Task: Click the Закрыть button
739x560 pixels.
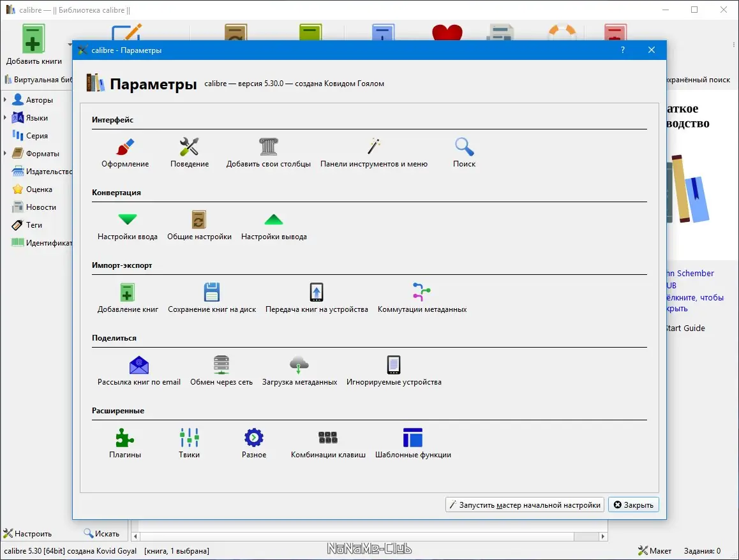Action: (634, 505)
